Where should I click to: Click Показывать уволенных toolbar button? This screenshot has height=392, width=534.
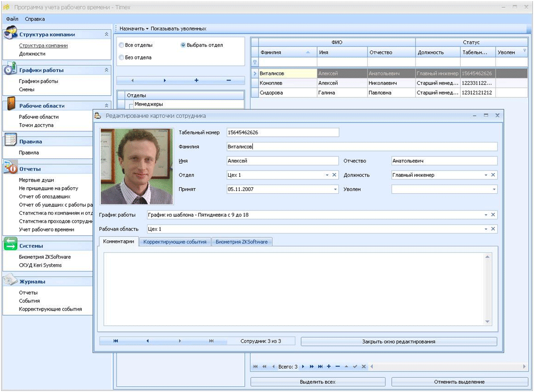point(179,28)
